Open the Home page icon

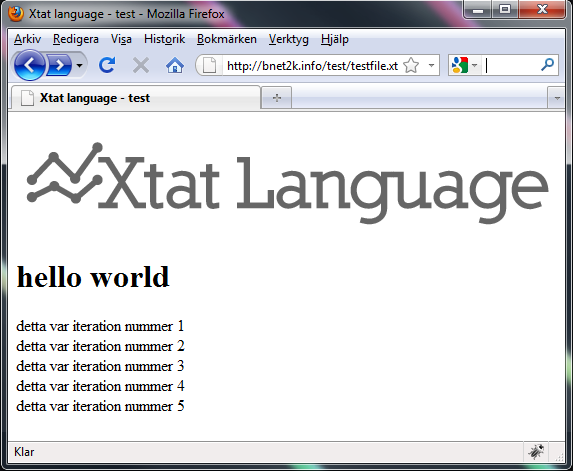click(x=175, y=66)
